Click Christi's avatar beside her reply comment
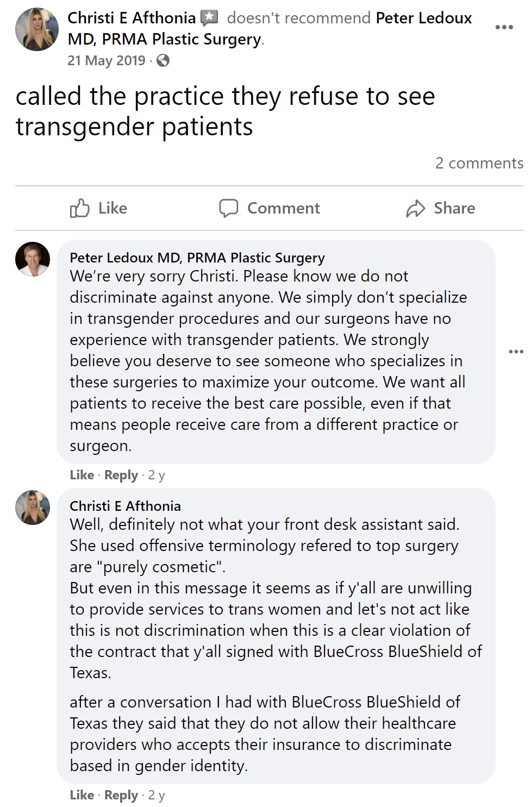Viewport: 532px width, 807px height. click(33, 508)
